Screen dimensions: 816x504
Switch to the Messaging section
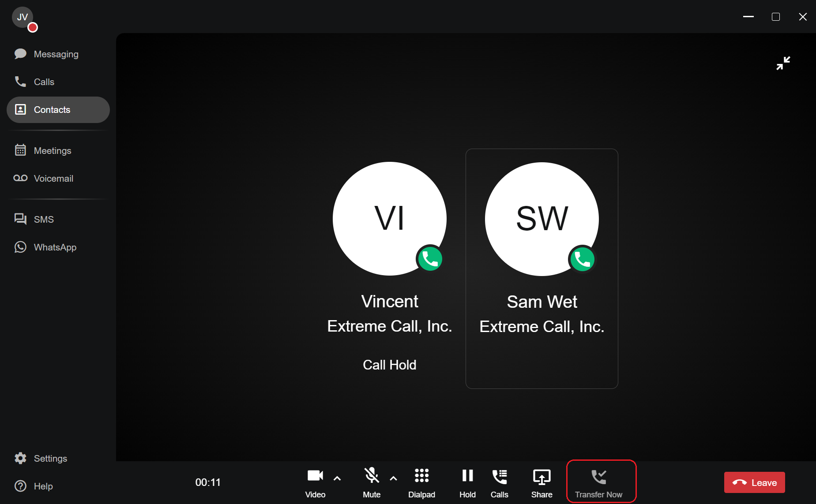click(56, 54)
